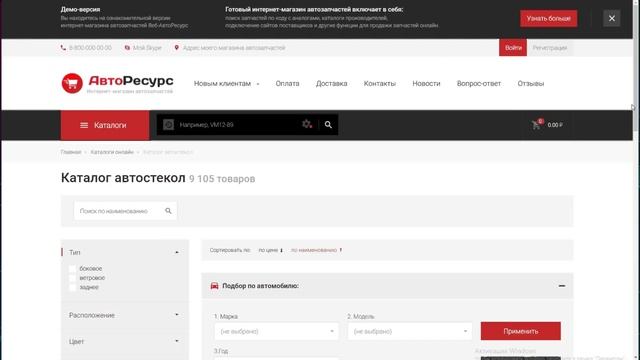640x360 pixels.
Task: Open the 'Мой Skype' contact link
Action: click(x=147, y=48)
